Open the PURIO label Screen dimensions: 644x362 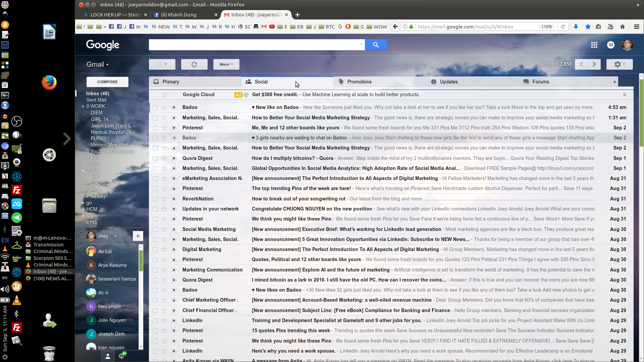tap(98, 138)
